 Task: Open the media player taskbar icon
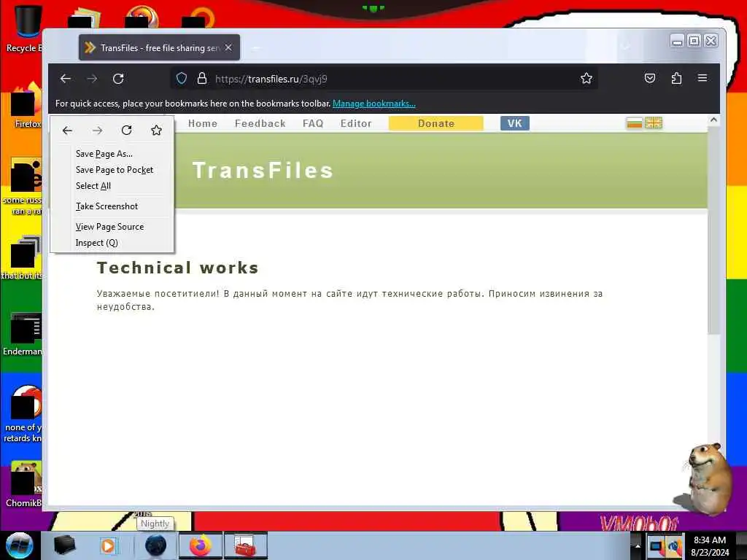(x=109, y=545)
